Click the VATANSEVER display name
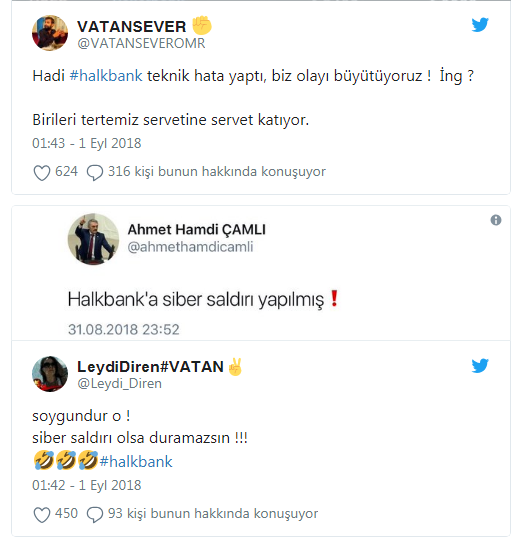The height and width of the screenshot is (543, 514). tap(132, 27)
